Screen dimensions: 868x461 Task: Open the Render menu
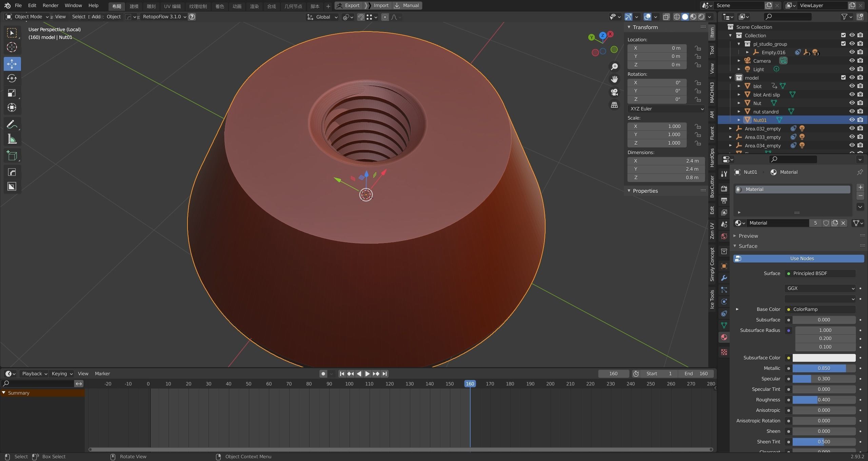(x=51, y=5)
